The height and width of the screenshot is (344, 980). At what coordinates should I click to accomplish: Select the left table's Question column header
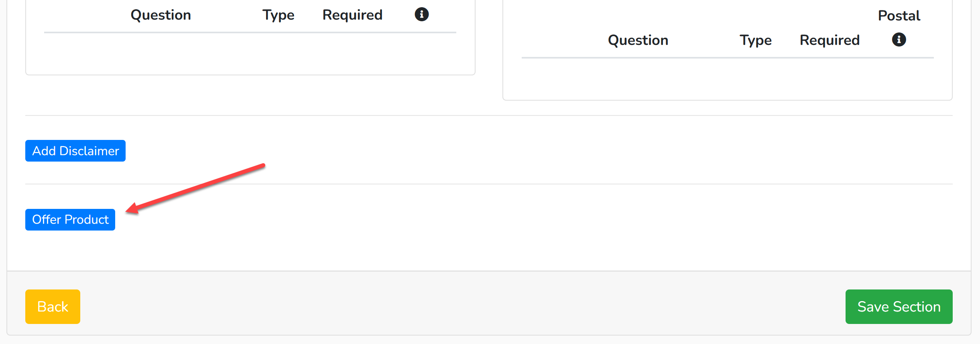(x=161, y=15)
